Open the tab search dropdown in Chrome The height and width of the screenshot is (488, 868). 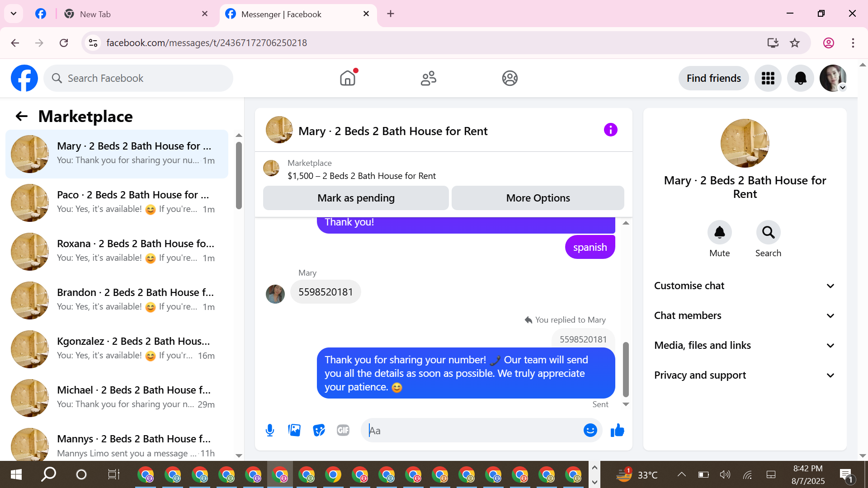pos(14,14)
